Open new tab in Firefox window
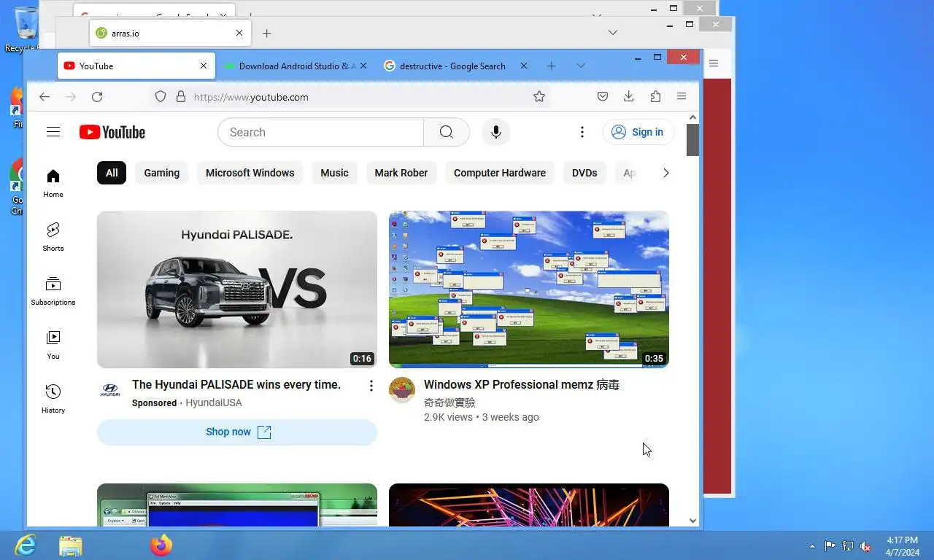 point(552,66)
